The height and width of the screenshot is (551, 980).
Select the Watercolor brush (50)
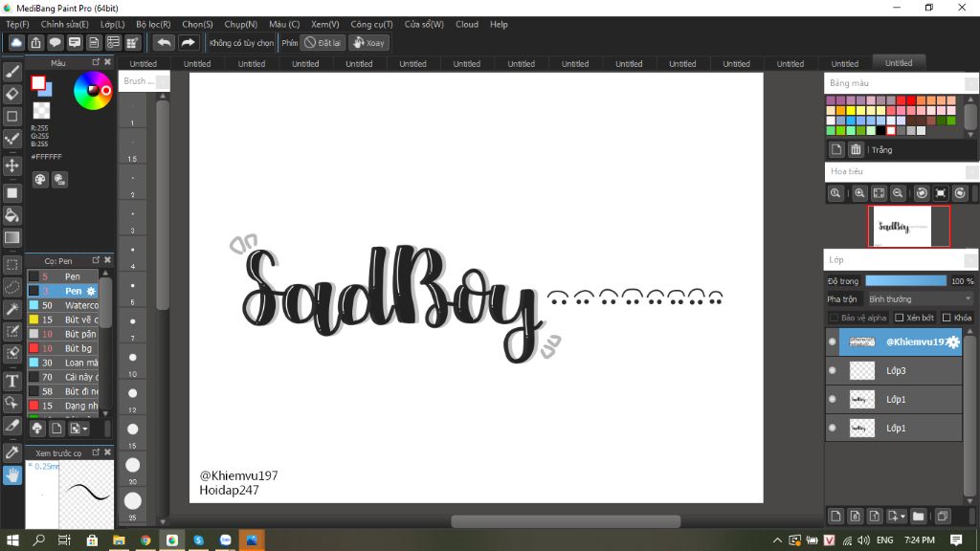pos(62,305)
